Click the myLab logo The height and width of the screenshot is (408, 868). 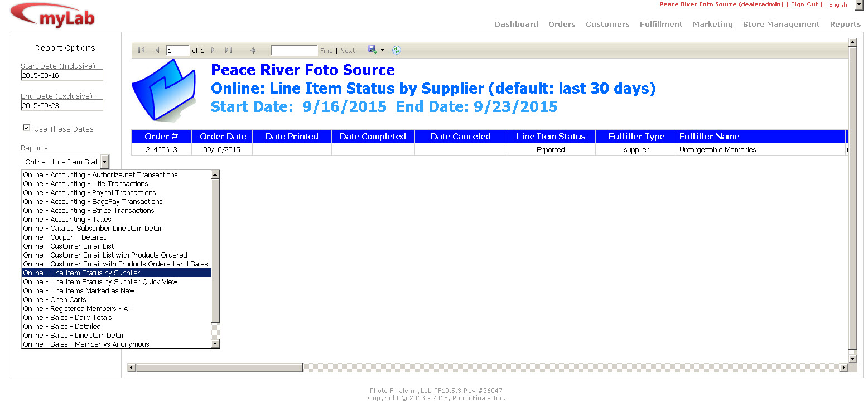point(53,15)
